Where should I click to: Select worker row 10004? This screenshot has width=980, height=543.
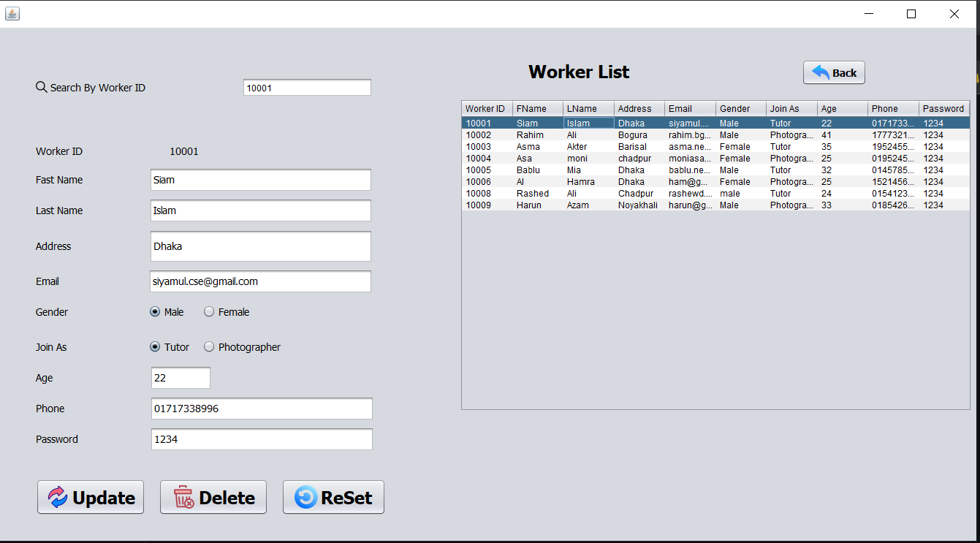click(715, 159)
